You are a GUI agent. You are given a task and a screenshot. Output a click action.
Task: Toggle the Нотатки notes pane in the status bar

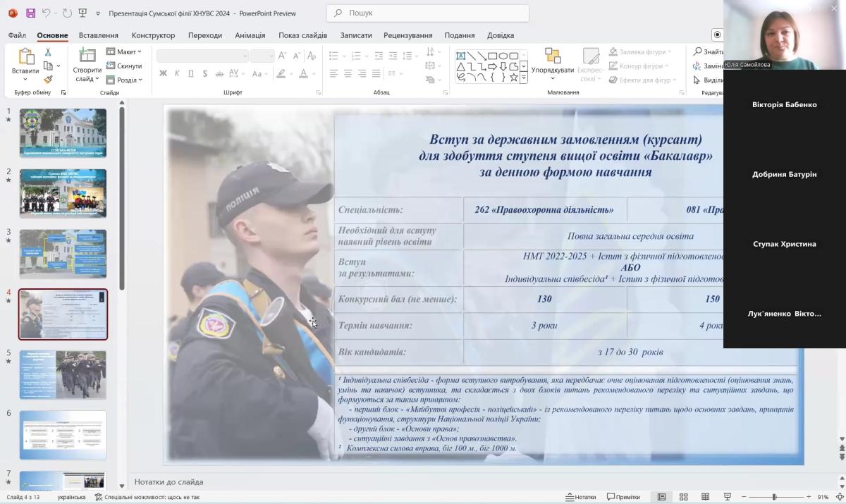tap(580, 497)
